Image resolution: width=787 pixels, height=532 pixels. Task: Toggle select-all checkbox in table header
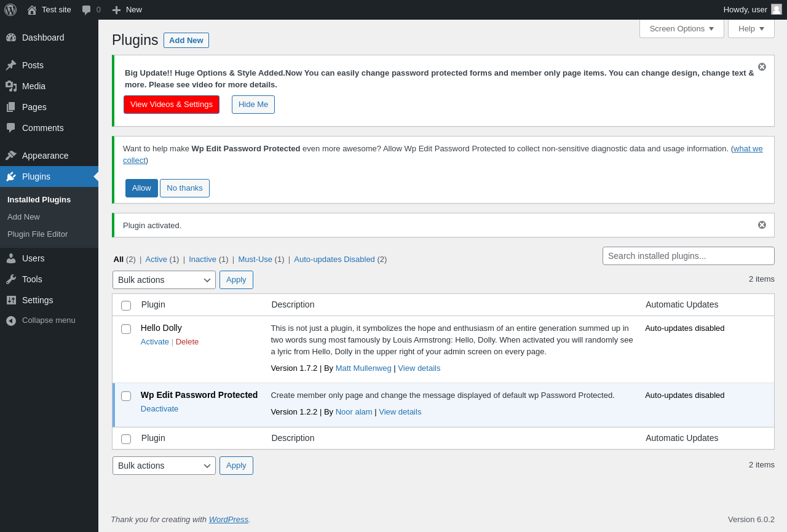(x=126, y=305)
